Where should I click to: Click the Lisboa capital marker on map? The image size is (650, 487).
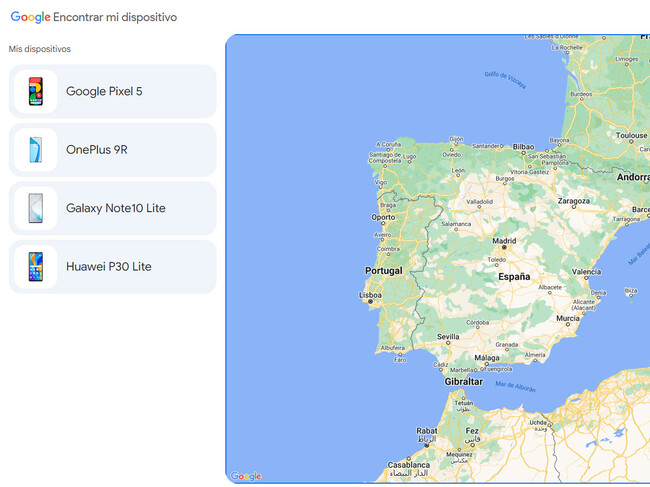click(371, 302)
